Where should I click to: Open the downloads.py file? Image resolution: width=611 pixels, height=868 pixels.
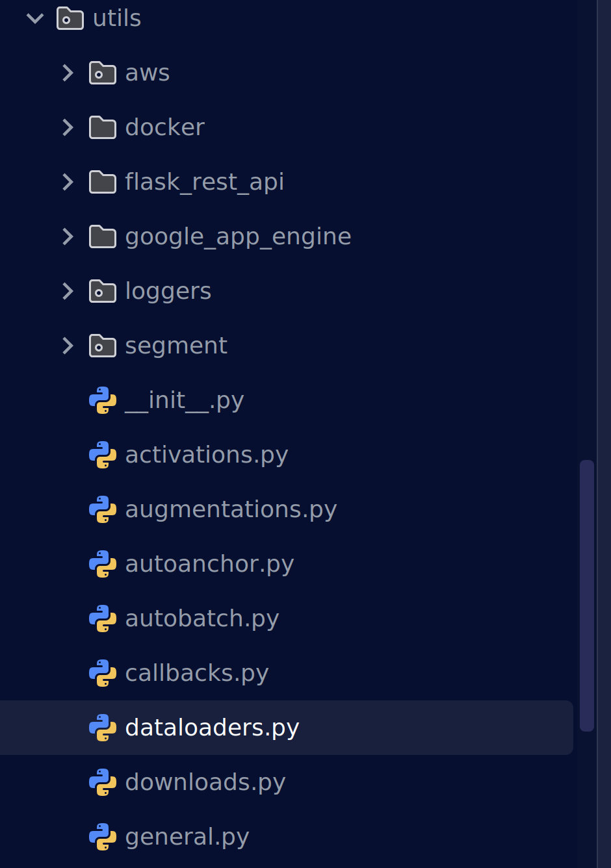[x=205, y=782]
